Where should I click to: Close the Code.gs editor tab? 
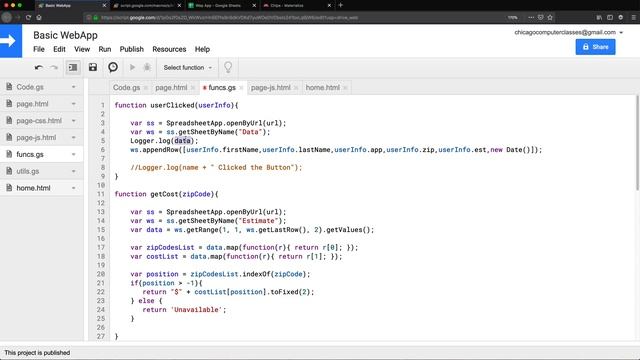click(x=146, y=88)
